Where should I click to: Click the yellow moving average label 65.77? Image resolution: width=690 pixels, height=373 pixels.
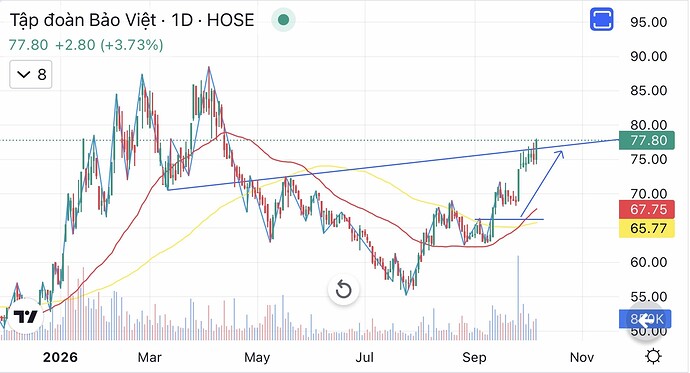tap(646, 228)
